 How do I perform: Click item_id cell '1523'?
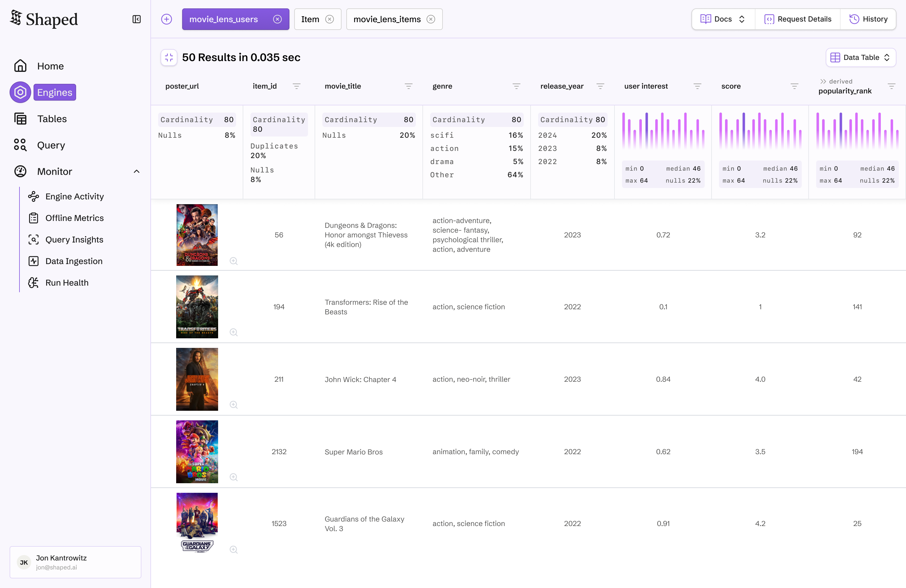click(279, 523)
